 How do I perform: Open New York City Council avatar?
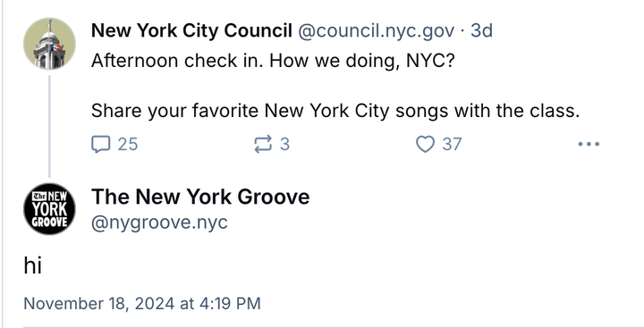click(x=50, y=44)
